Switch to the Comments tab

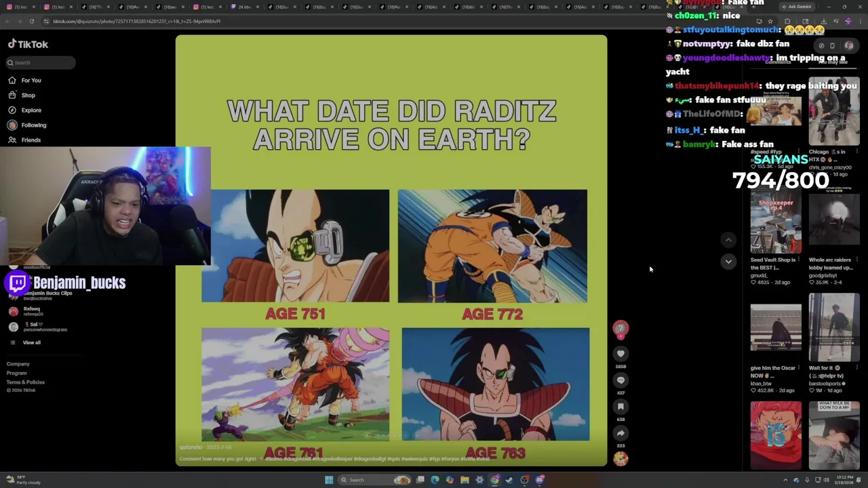778,62
